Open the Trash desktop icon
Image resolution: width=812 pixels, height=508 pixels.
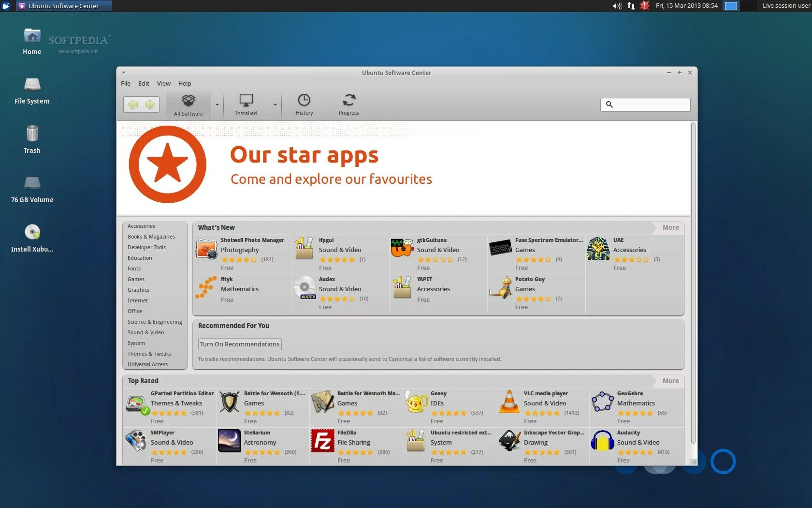[x=32, y=134]
